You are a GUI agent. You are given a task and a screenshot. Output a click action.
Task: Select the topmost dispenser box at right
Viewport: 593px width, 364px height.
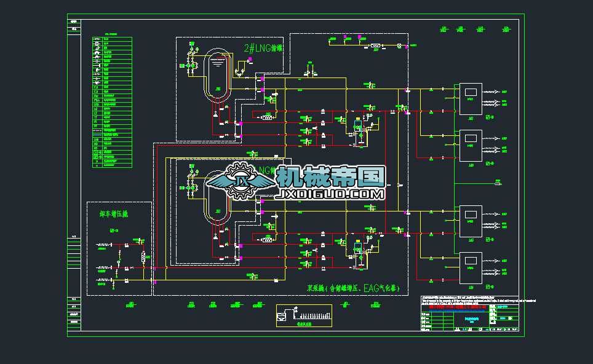pyautogui.click(x=471, y=98)
